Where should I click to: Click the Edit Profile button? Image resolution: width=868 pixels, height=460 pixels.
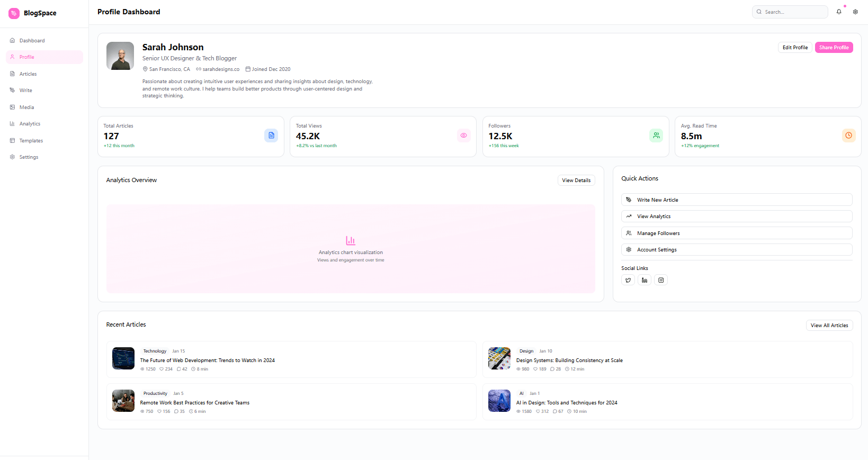[x=795, y=48]
